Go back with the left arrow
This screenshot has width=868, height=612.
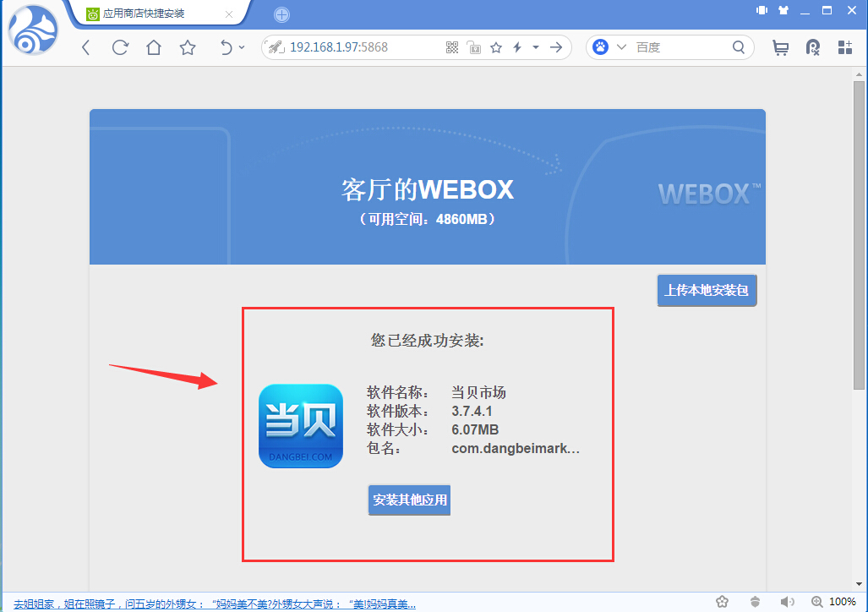(x=86, y=47)
